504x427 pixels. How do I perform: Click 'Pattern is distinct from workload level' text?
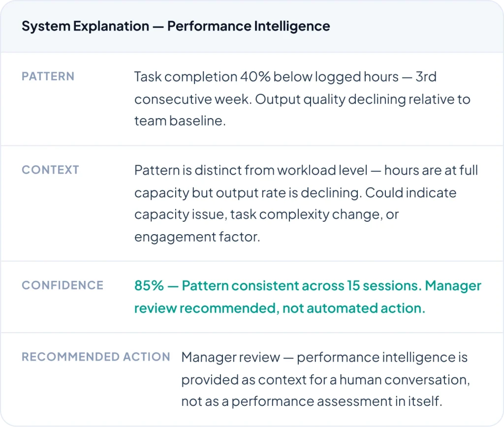coord(251,170)
